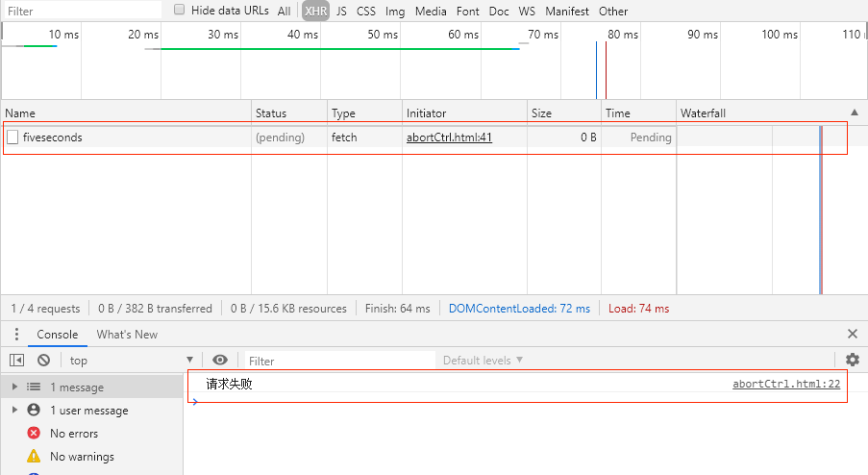
Task: Click the network Filter text field
Action: [x=82, y=12]
